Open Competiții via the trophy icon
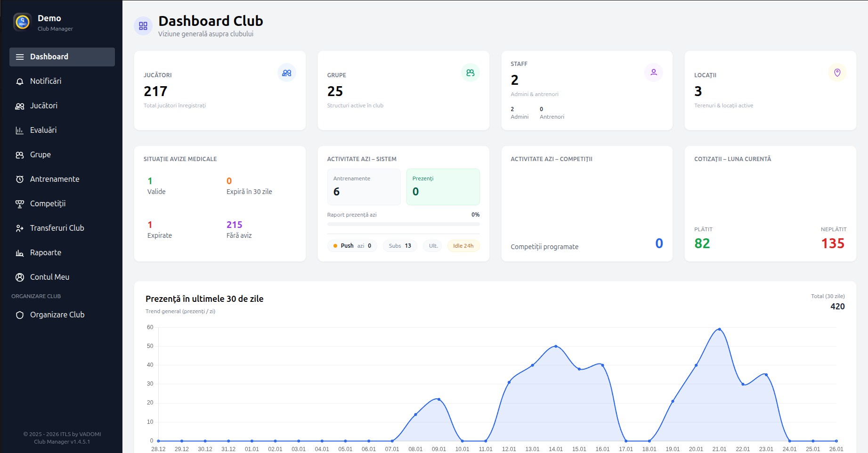868x453 pixels. (x=19, y=203)
